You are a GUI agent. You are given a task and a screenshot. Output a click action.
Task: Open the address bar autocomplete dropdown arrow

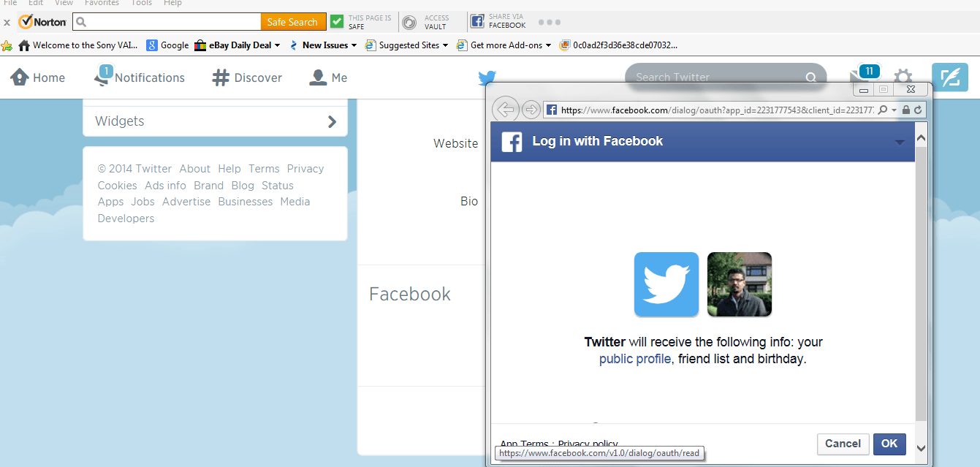coord(894,110)
